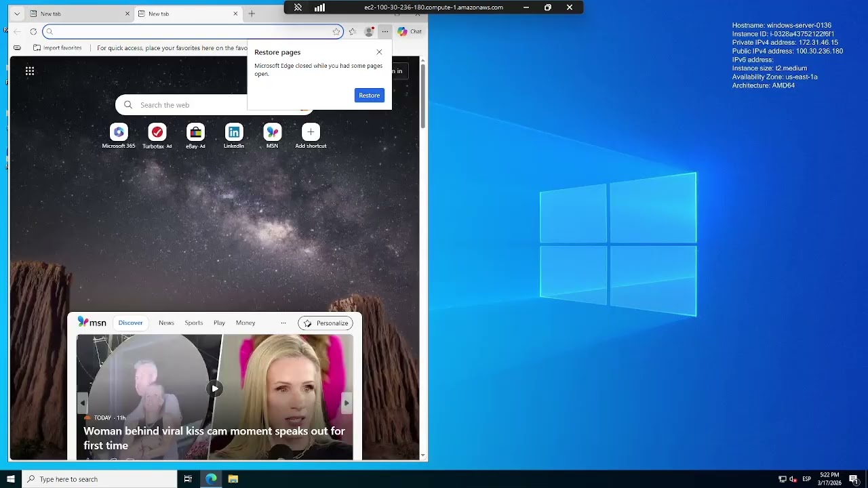868x488 pixels.
Task: Open the Windows Start menu
Action: tap(11, 479)
